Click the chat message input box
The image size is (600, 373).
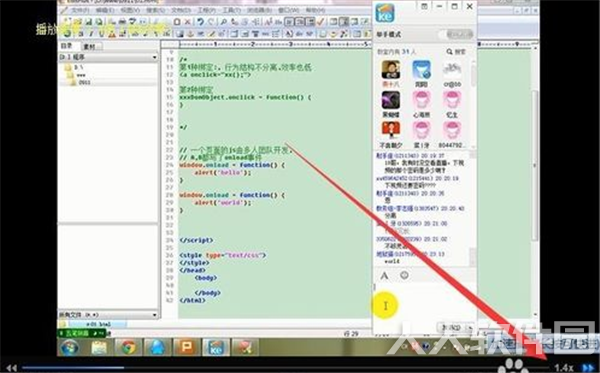(x=424, y=302)
